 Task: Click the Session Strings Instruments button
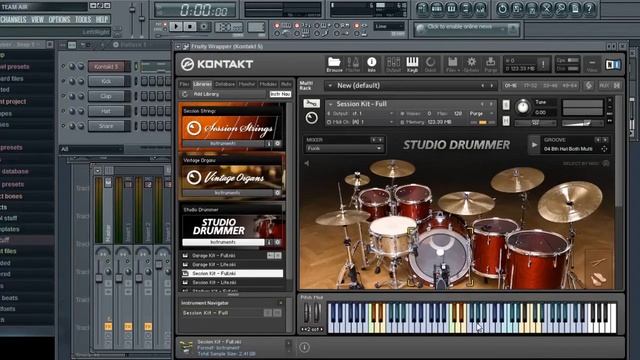click(x=223, y=144)
